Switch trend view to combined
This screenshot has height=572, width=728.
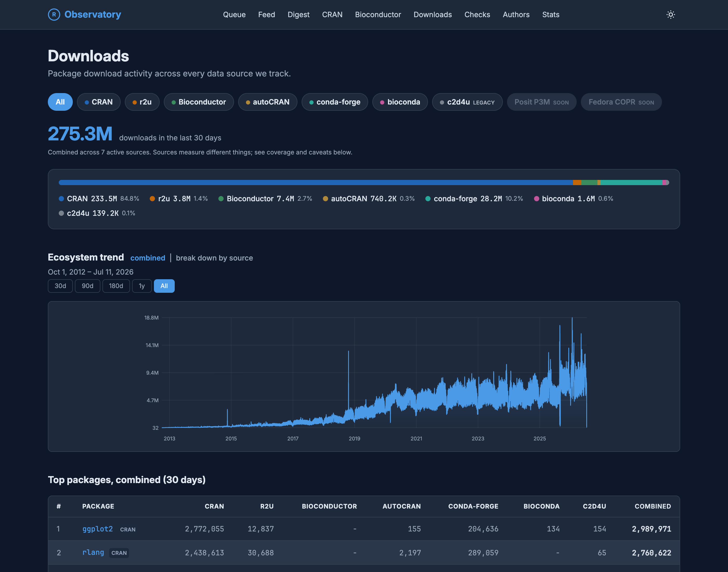(148, 258)
